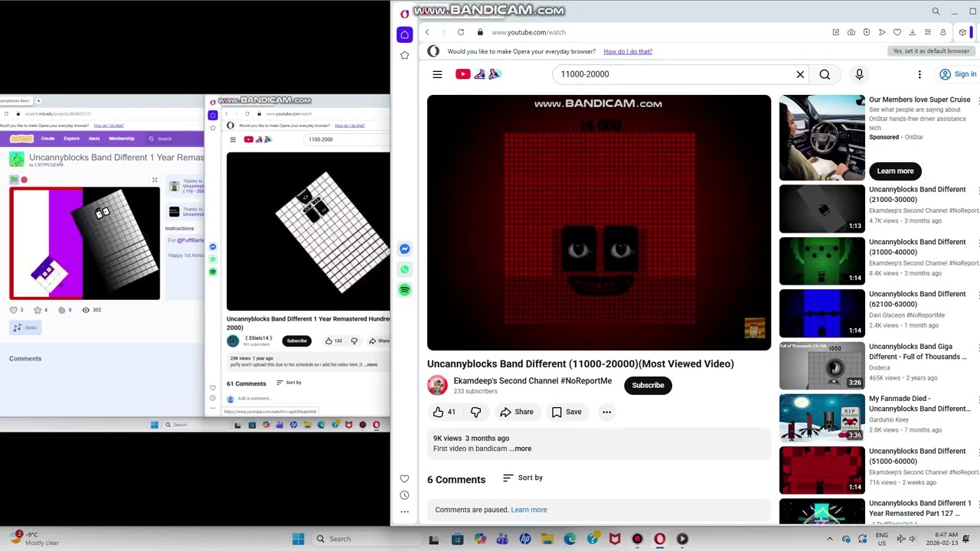This screenshot has width=980, height=551.
Task: Click 'Learn more' on the OnStar ad
Action: (895, 171)
